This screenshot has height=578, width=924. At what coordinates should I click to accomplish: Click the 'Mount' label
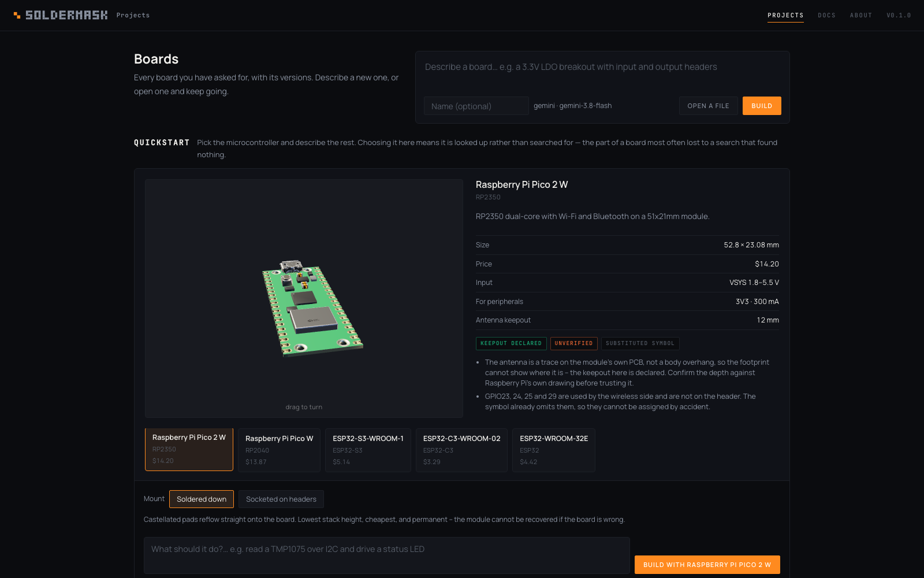coord(154,499)
